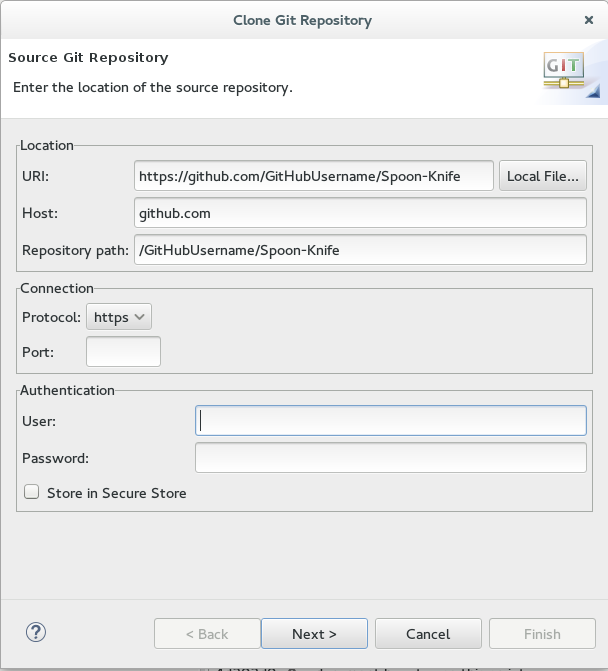
Task: Focus the Repository path field
Action: 360,250
